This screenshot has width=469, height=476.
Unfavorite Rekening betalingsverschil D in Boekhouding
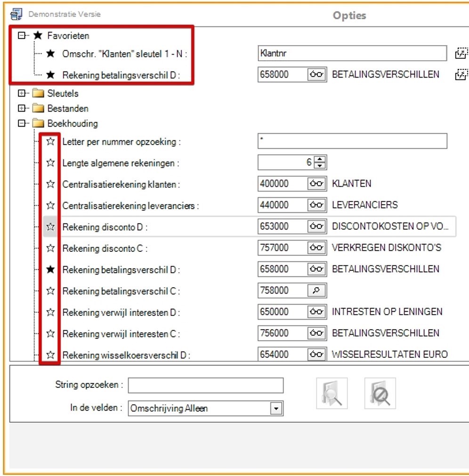pos(50,270)
